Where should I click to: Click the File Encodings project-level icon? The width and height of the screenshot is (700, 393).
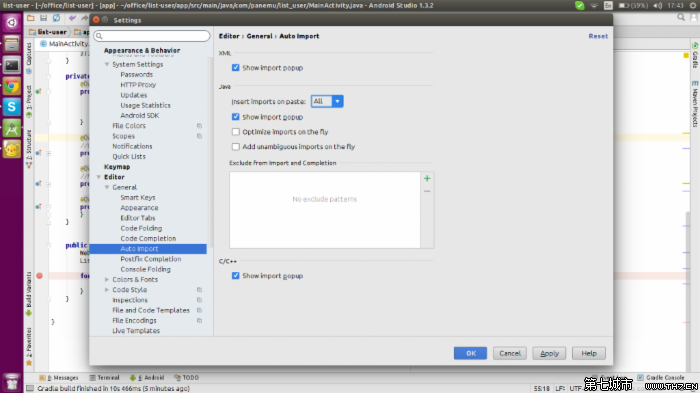pyautogui.click(x=199, y=321)
